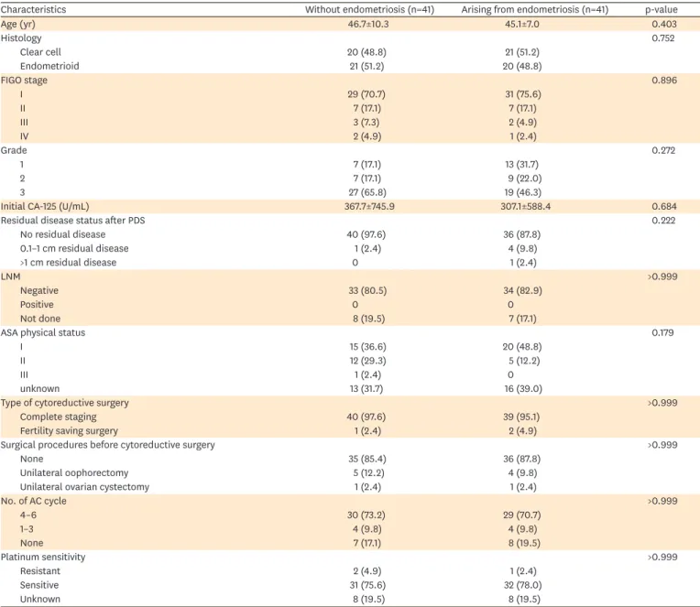The image size is (700, 607).
Task: Click the p-value '0.403'
Action: coord(664,24)
